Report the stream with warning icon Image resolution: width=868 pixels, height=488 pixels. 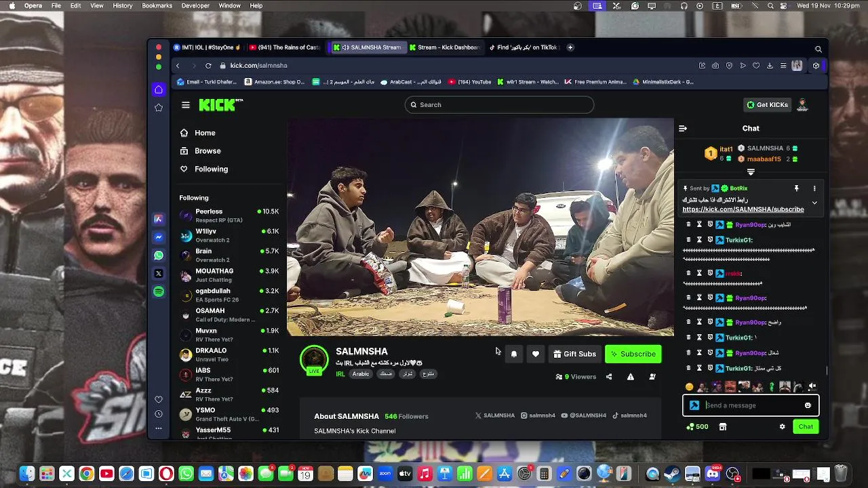[631, 377]
